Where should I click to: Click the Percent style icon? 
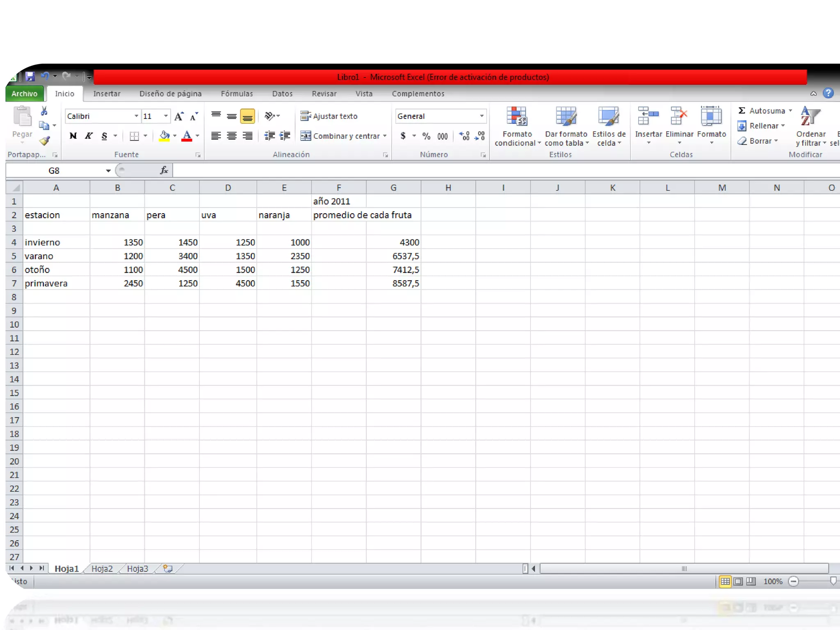point(427,136)
